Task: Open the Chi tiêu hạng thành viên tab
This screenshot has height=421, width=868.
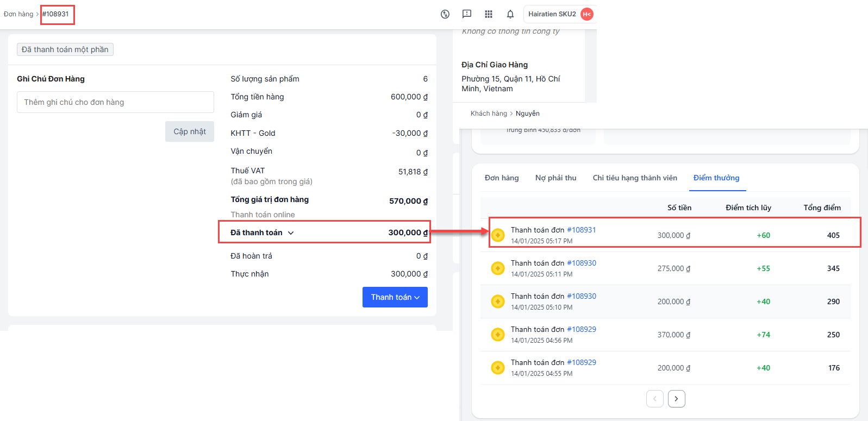Action: pos(635,178)
